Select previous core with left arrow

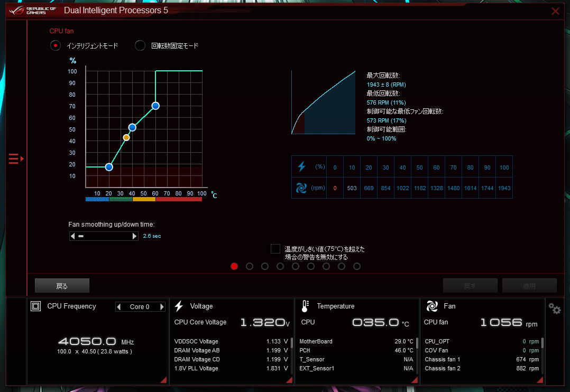(x=118, y=307)
